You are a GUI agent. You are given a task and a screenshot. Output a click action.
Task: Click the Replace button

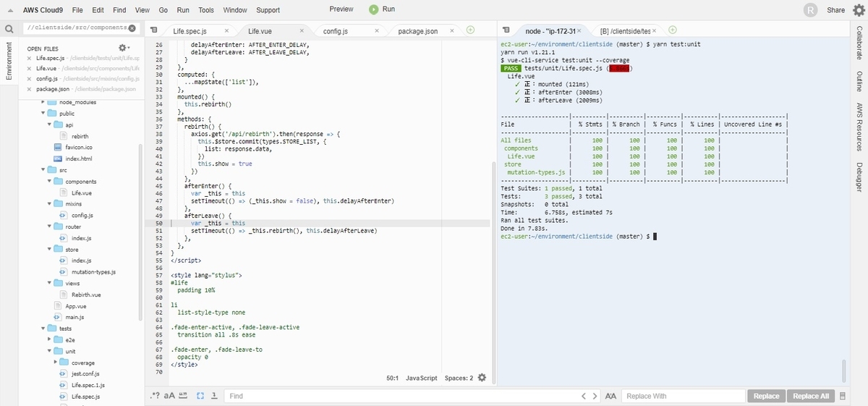coord(766,396)
